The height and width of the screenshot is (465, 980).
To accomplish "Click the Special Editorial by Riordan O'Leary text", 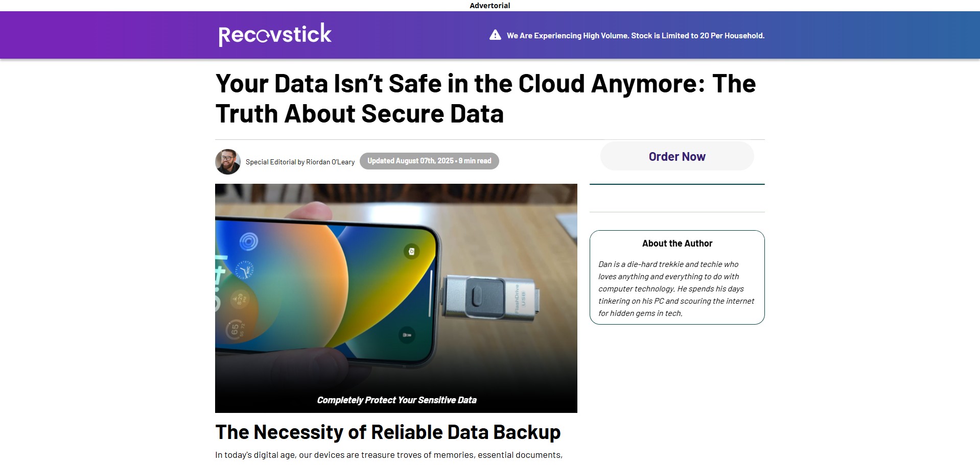I will pyautogui.click(x=300, y=162).
